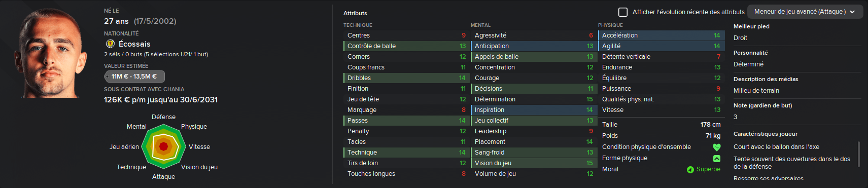This screenshot has width=868, height=188.
Task: Click the green heart condition icon
Action: click(x=717, y=147)
